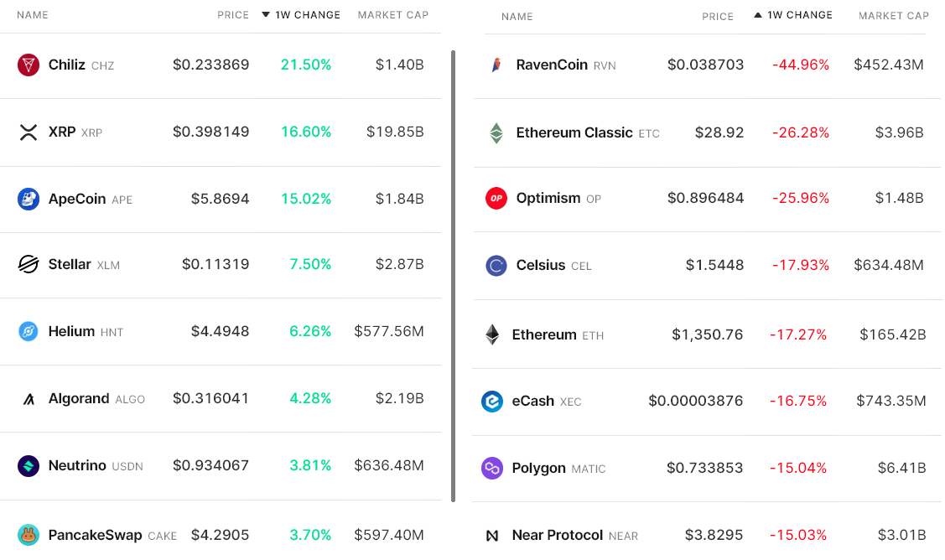Sort left table by Price header

point(233,15)
